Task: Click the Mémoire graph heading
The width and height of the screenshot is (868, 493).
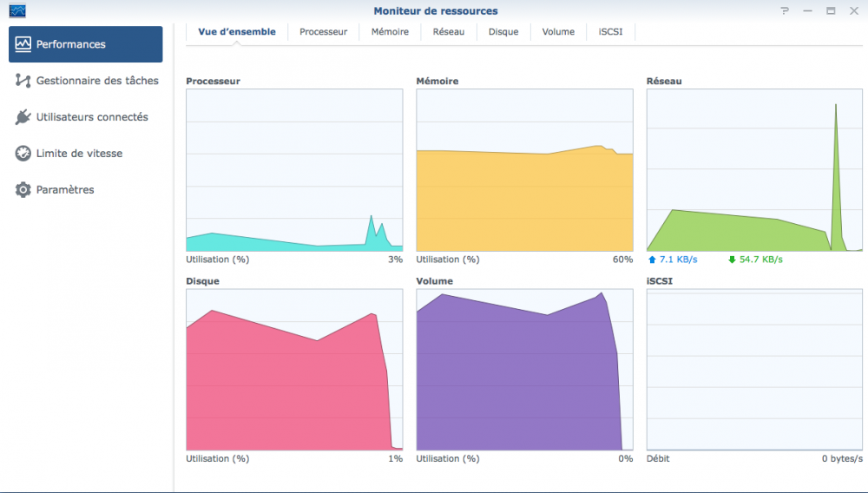Action: (437, 81)
